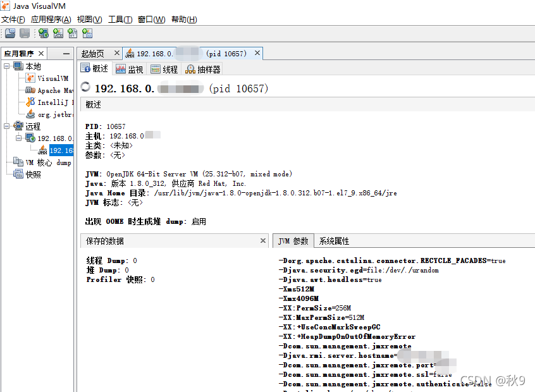Click the Load snapshot folder toolbar icon
This screenshot has width=535, height=392.
(10, 33)
